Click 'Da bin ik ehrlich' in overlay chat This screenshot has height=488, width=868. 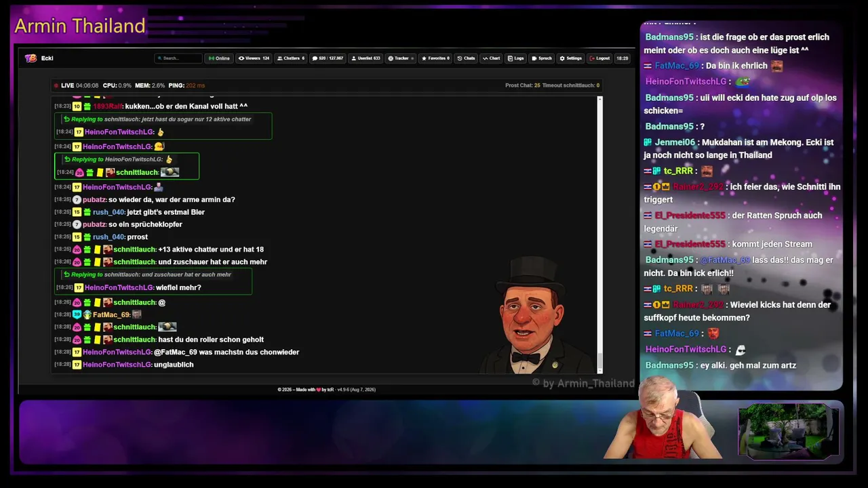736,66
